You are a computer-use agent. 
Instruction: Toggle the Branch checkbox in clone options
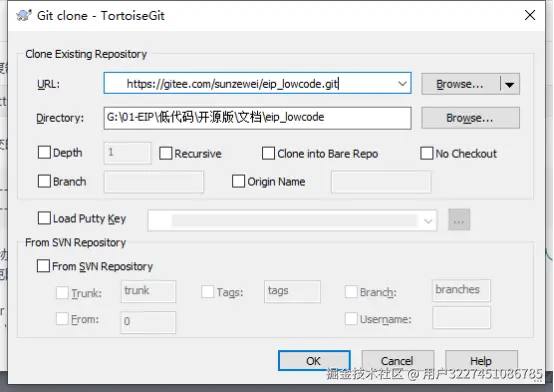[x=44, y=181]
